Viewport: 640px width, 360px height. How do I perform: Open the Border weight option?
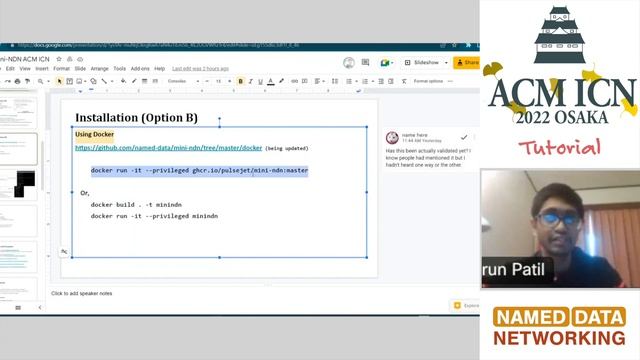[144, 81]
